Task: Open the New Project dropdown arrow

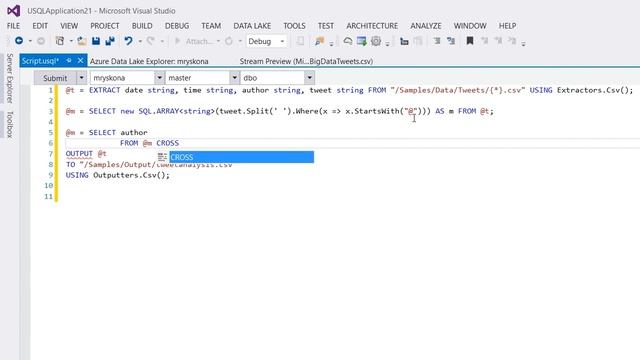Action: tap(71, 41)
